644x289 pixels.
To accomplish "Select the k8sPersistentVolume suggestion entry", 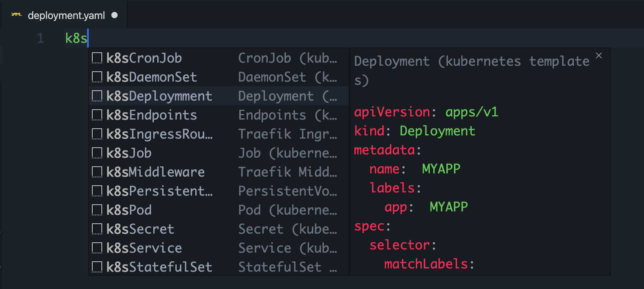I will (x=159, y=191).
